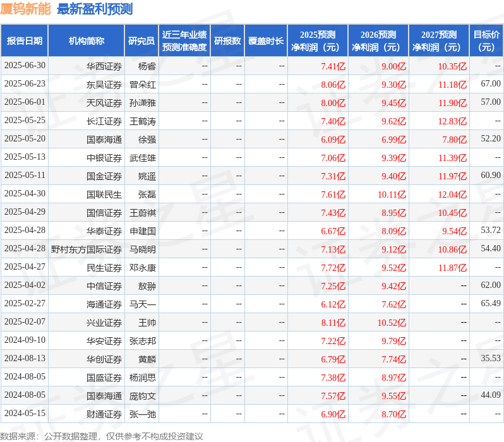Click the 6.09亿 forecast value
504x442 pixels.
(x=333, y=140)
